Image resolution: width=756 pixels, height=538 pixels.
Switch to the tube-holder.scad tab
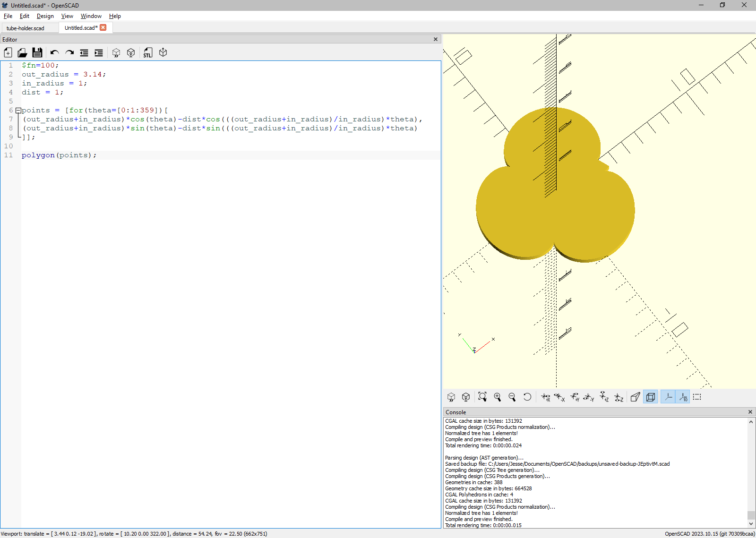26,28
